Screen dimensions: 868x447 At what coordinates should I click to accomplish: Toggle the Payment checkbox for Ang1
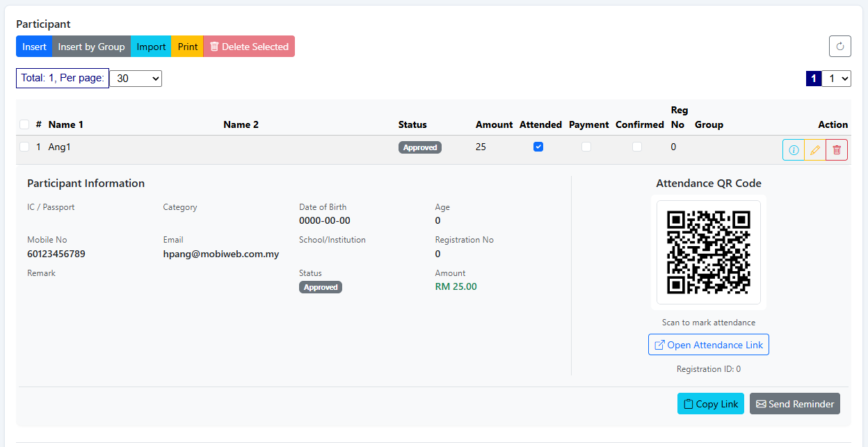[x=586, y=147]
